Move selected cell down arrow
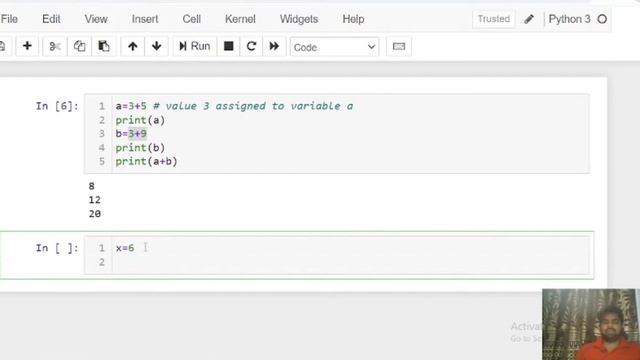640x360 pixels. [156, 46]
